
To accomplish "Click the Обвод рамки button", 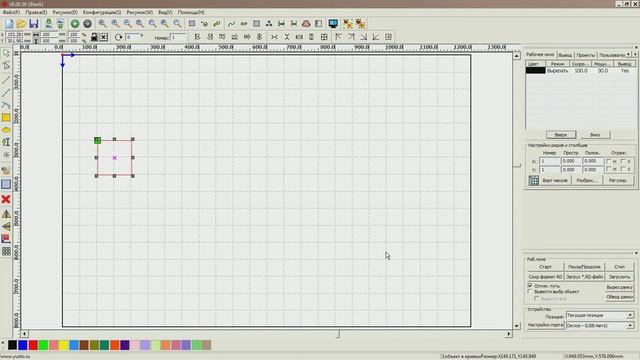I will tap(620, 297).
